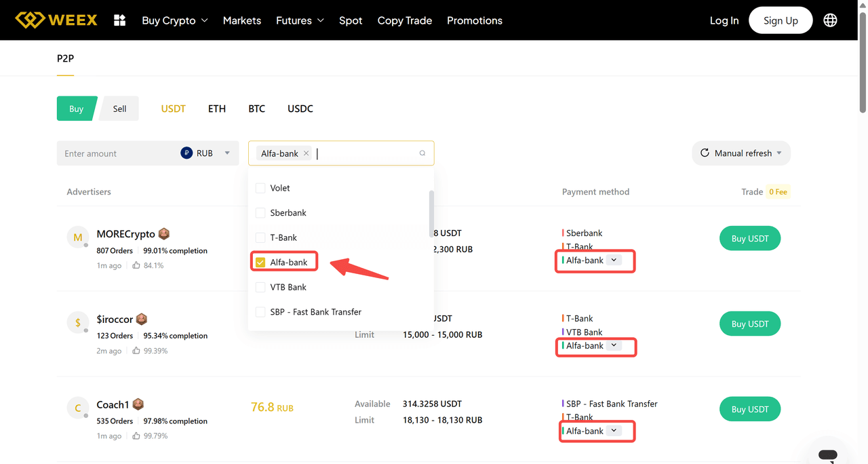Open the chat support bubble icon
Viewport: 868px width, 464px height.
point(828,455)
